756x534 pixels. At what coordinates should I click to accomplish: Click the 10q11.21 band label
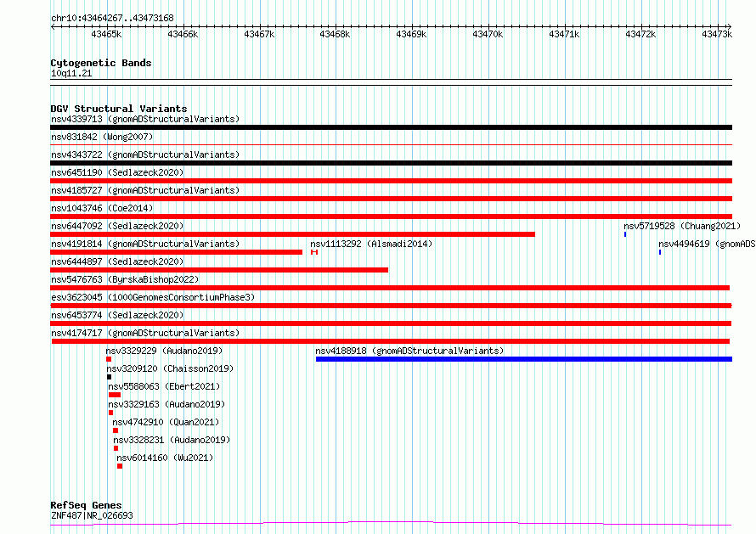click(x=71, y=73)
